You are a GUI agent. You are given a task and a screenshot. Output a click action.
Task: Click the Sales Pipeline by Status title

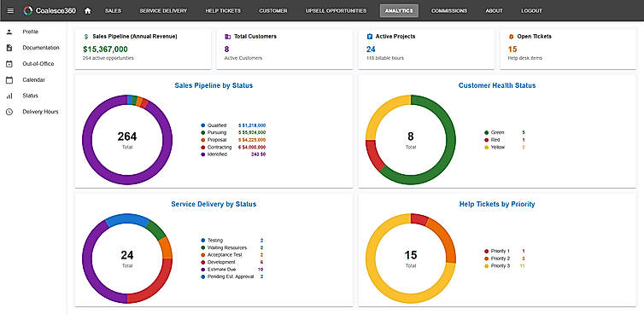pos(214,86)
